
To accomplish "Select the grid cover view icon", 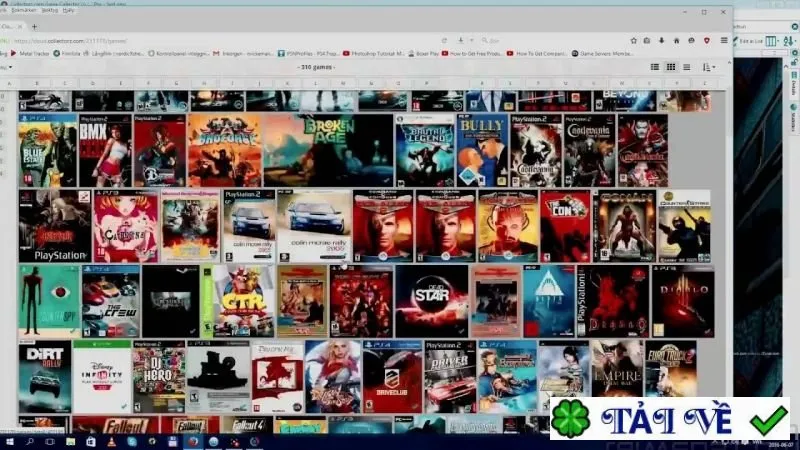I will pos(671,67).
